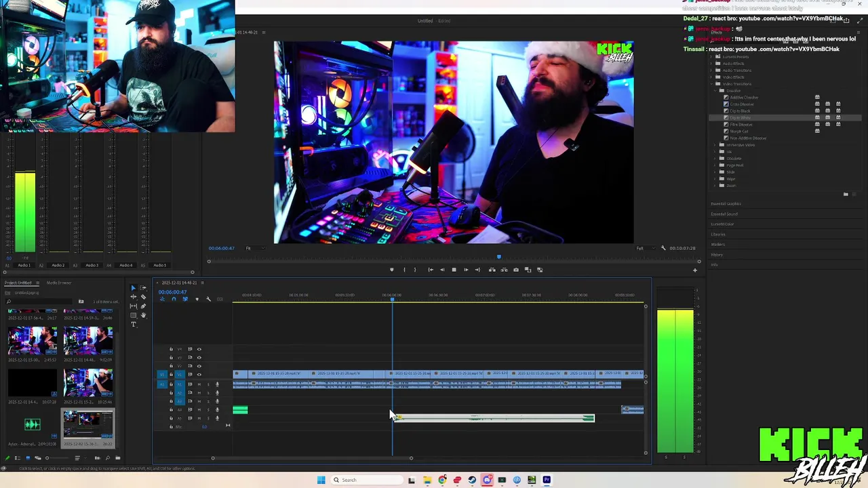868x488 pixels.
Task: Switch to Media Browser tab
Action: (58, 283)
